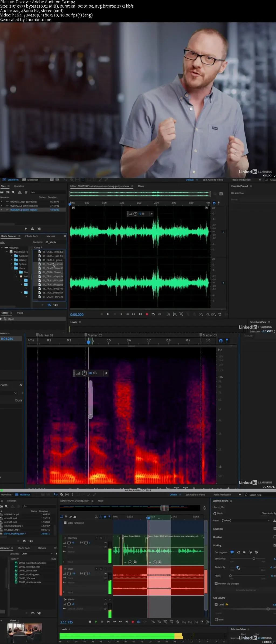Duck against Dialogue clips icon
The width and height of the screenshot is (276, 644).
232,552
